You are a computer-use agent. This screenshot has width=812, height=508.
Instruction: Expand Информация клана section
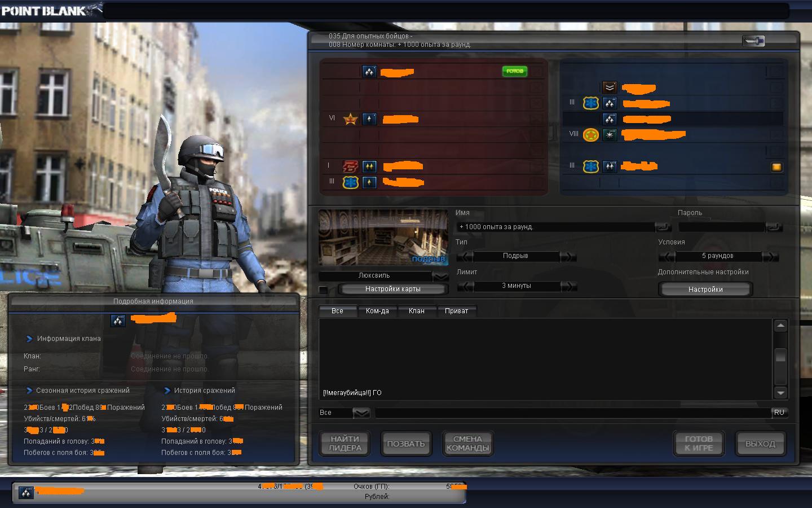point(29,339)
